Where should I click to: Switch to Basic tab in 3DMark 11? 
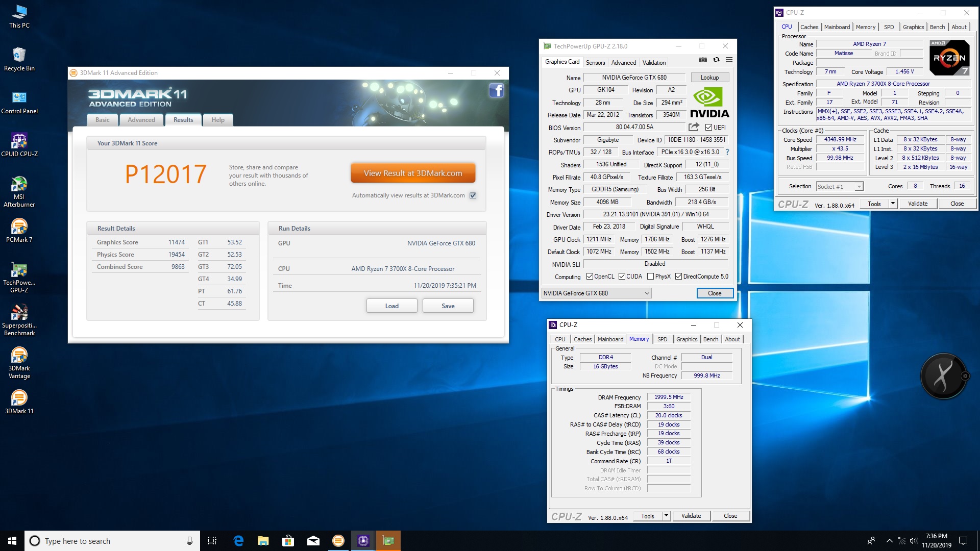102,120
